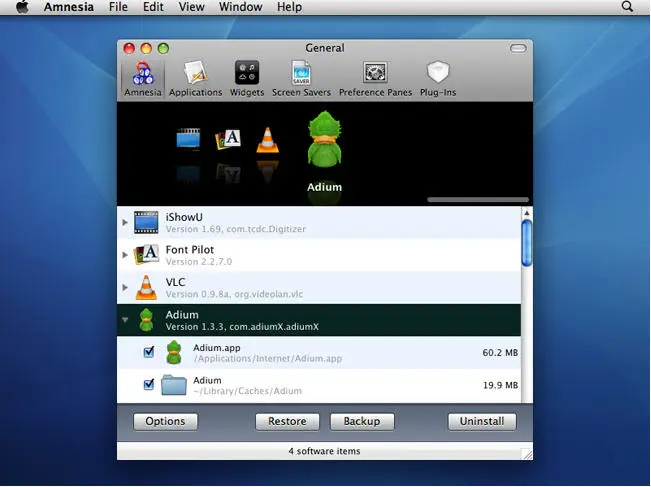Click the cover flow horizontal scrollbar

tap(478, 200)
